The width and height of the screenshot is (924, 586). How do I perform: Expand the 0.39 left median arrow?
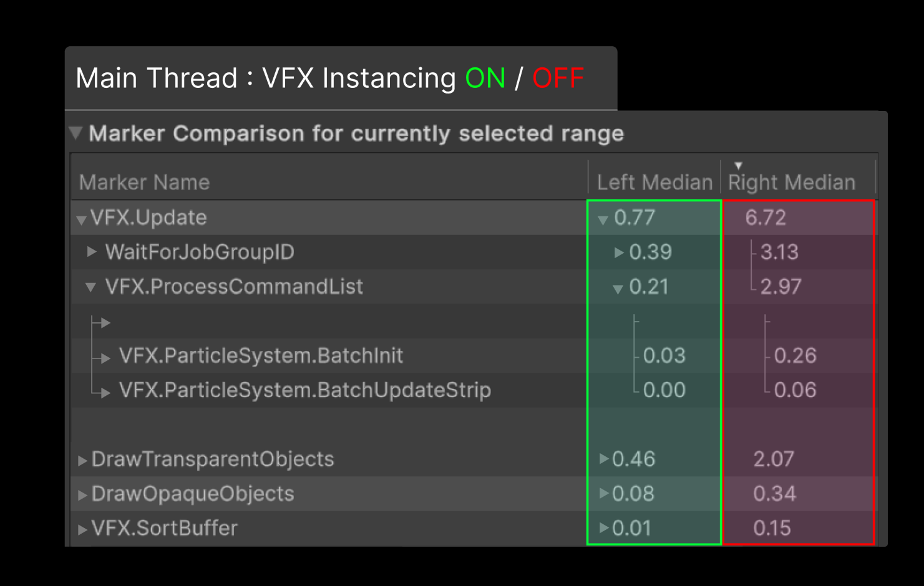click(x=619, y=252)
